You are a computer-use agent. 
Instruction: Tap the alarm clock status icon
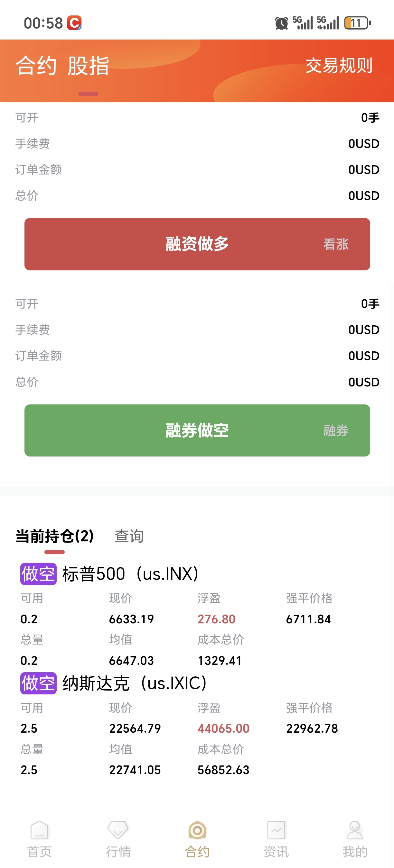pos(281,23)
